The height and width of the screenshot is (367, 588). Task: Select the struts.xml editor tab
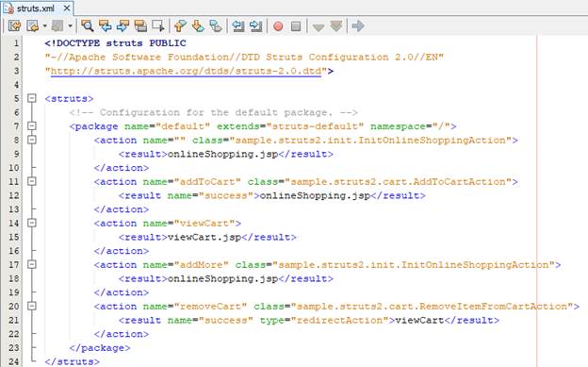[x=35, y=8]
